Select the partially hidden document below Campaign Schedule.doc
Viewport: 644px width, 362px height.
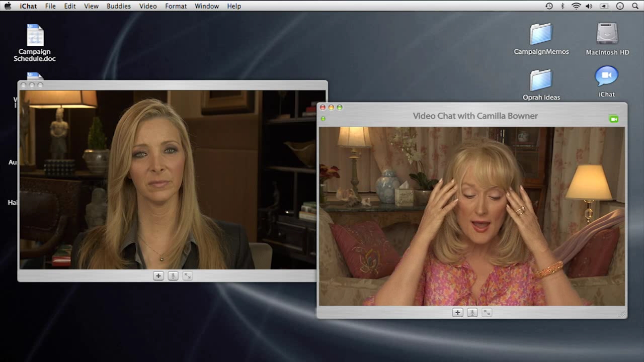click(34, 76)
